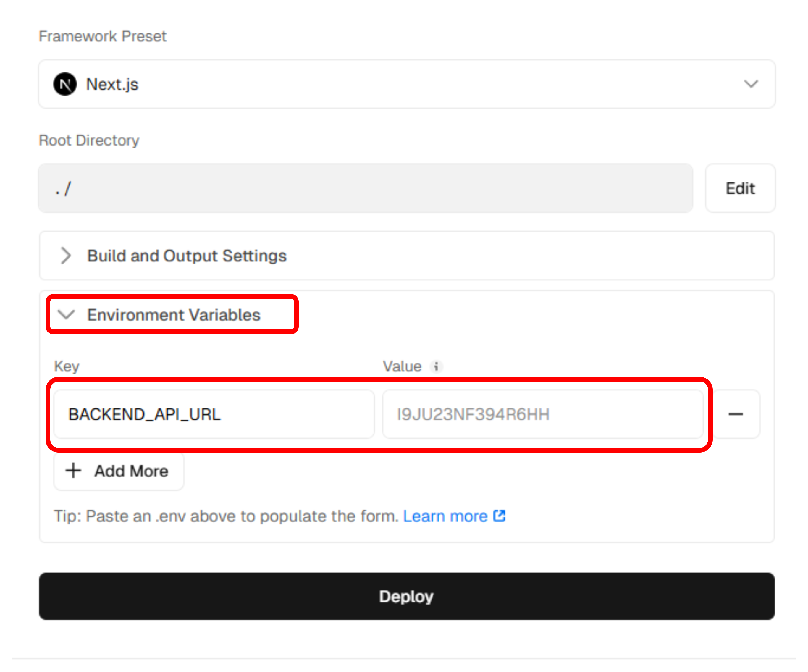808x672 pixels.
Task: Click Edit next to Root Directory
Action: point(740,188)
